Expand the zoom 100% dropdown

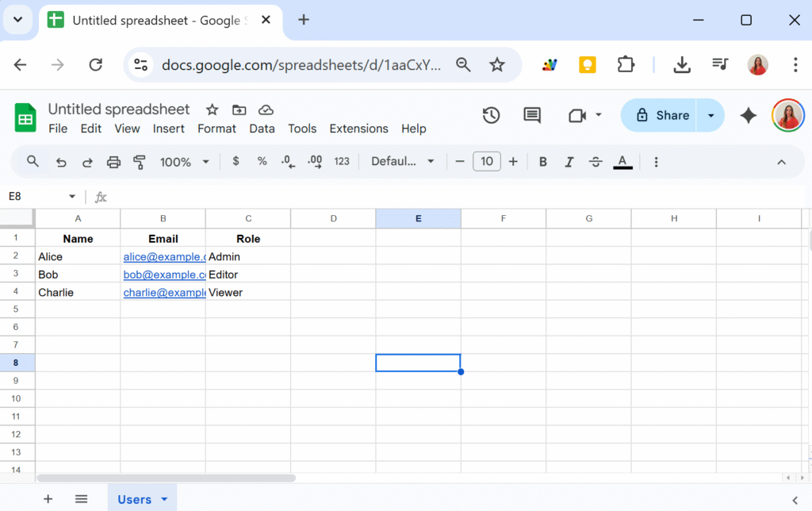pos(185,162)
